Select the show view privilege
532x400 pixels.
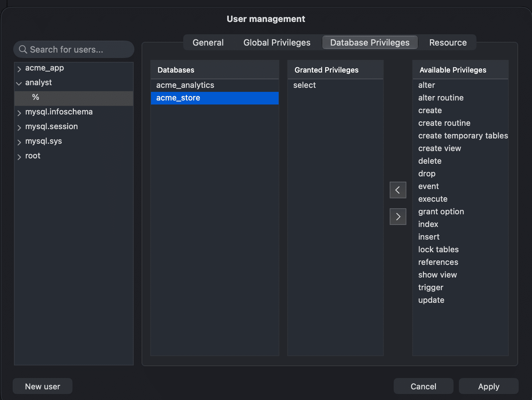(x=461, y=275)
